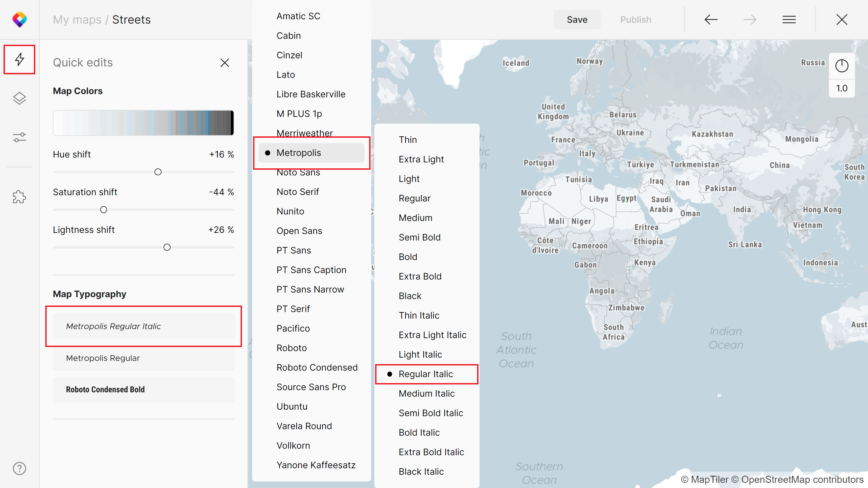Image resolution: width=868 pixels, height=488 pixels.
Task: Click the undo back arrow
Action: (711, 20)
